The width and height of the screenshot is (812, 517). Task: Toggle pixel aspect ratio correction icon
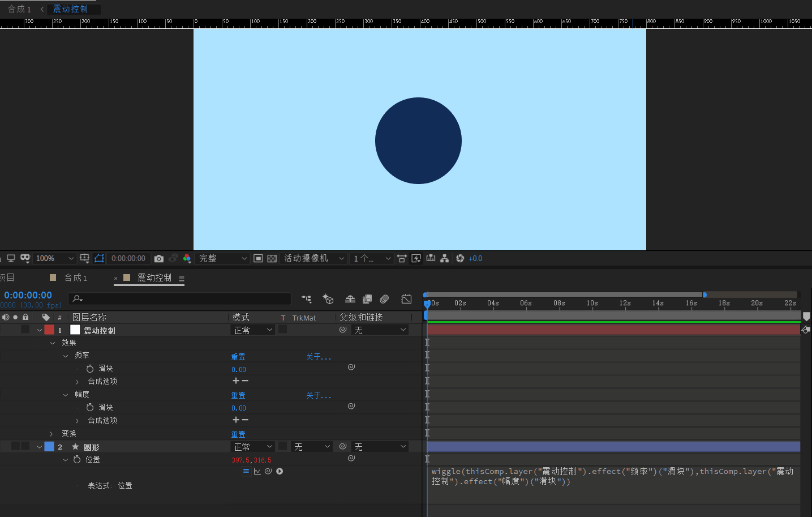(x=402, y=258)
